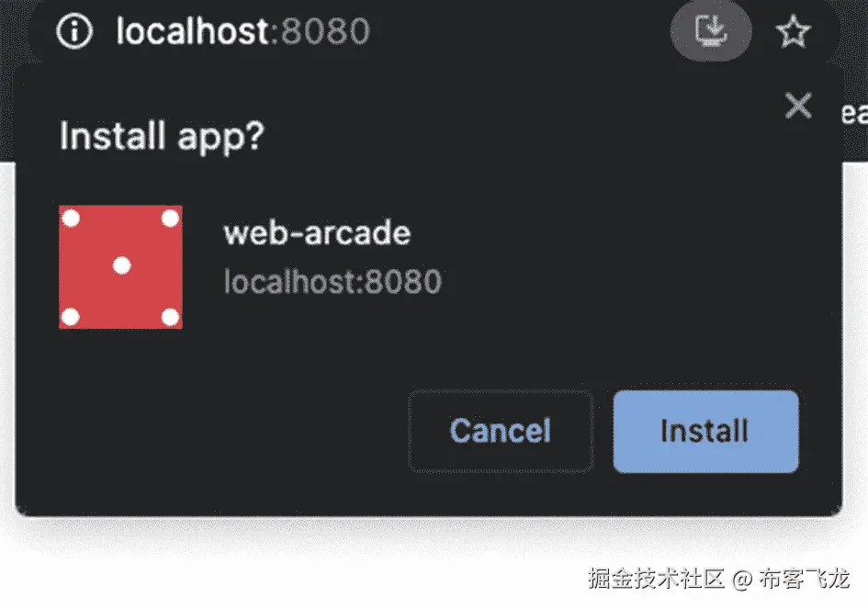Viewport: 868px width, 609px height.
Task: Click the install app icon in address bar
Action: (711, 30)
